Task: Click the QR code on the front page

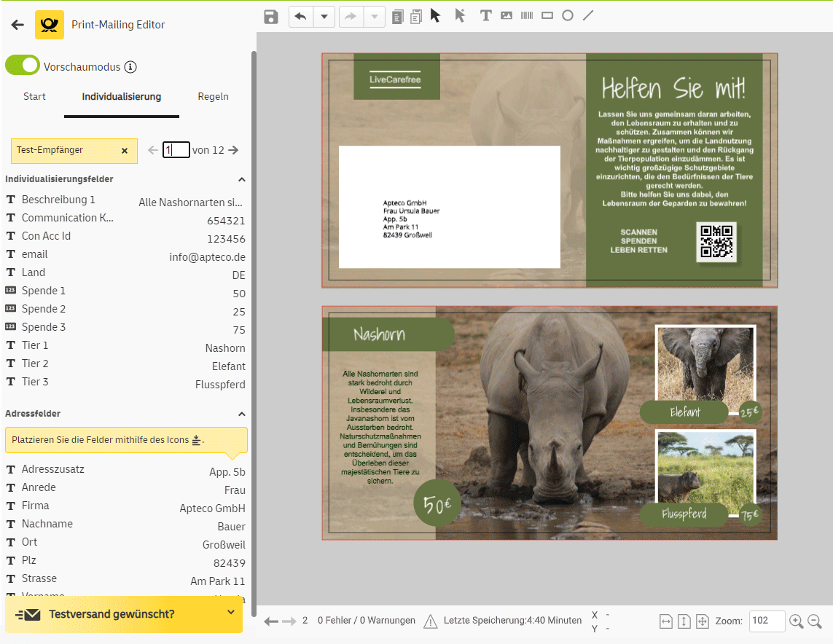Action: (x=716, y=242)
